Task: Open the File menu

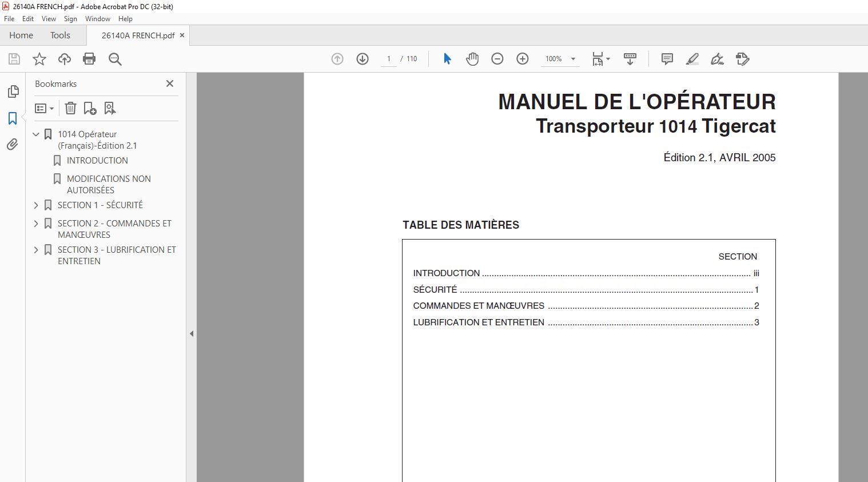Action: point(9,19)
